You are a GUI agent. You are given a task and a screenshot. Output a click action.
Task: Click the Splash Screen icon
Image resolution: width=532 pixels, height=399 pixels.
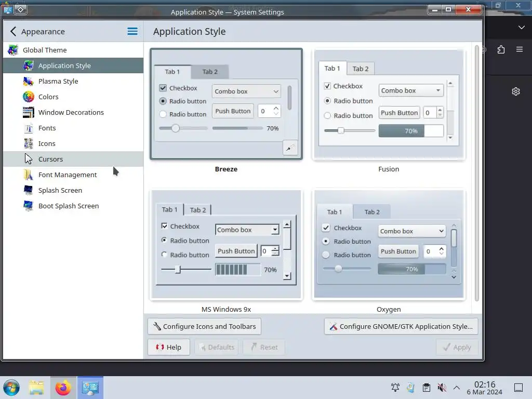click(29, 190)
